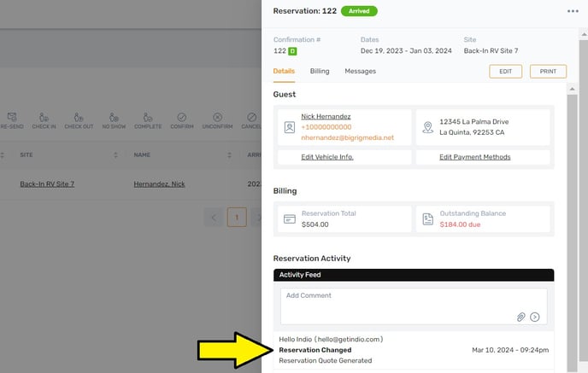Screen dimensions: 588x373
Task: Click the 12345 La Palma Drive address
Action: pos(474,122)
